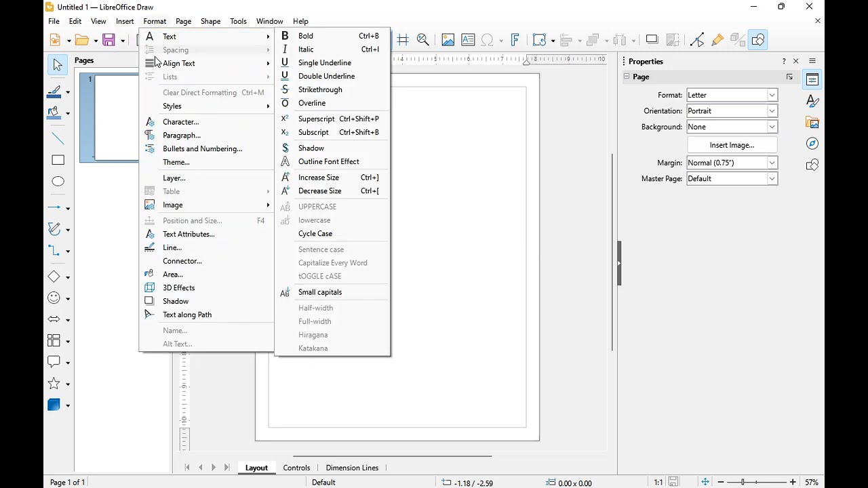Toggle the Shadow toolbar icon
868x488 pixels.
(x=652, y=40)
